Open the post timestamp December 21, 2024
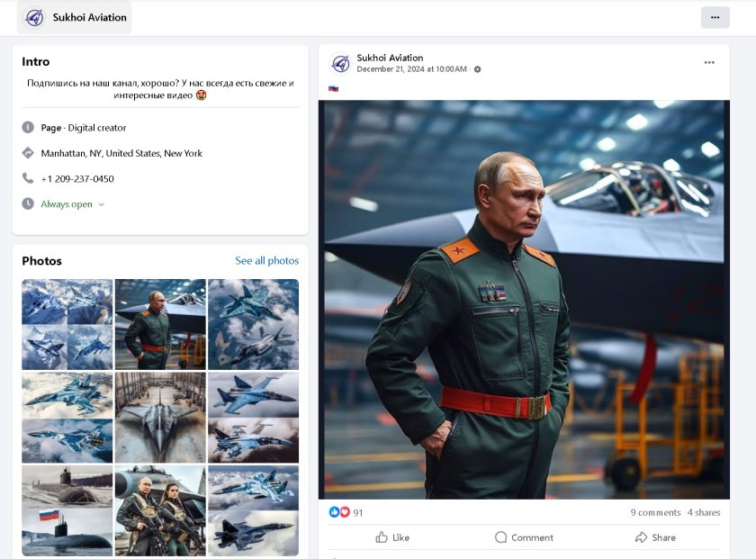Viewport: 756px width, 559px height. click(x=411, y=69)
